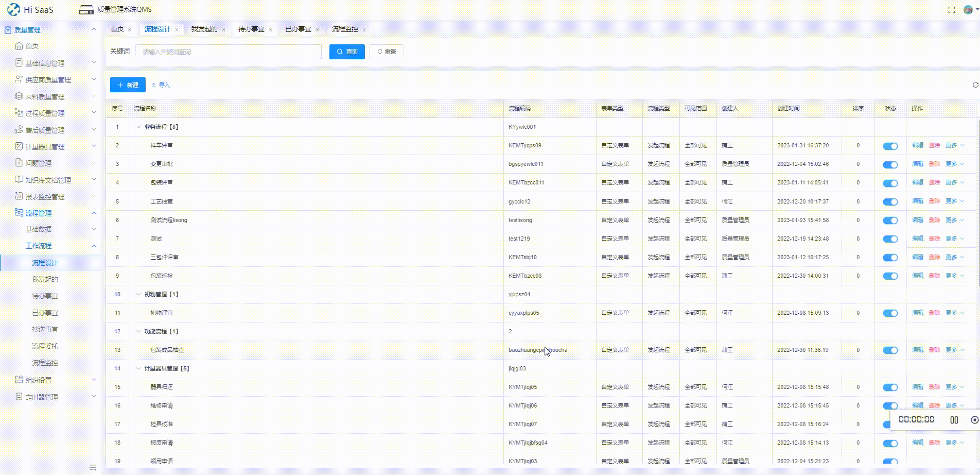Click the 关键词 search input field

coord(228,52)
